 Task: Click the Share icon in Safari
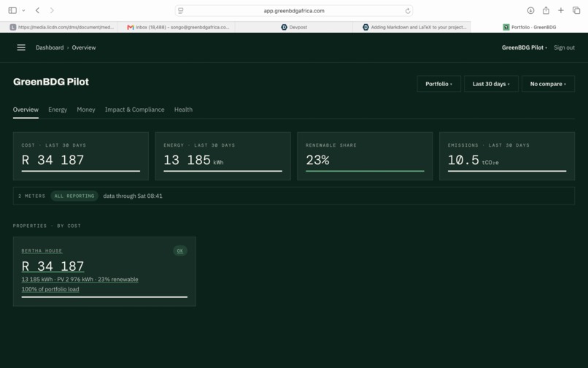click(546, 10)
